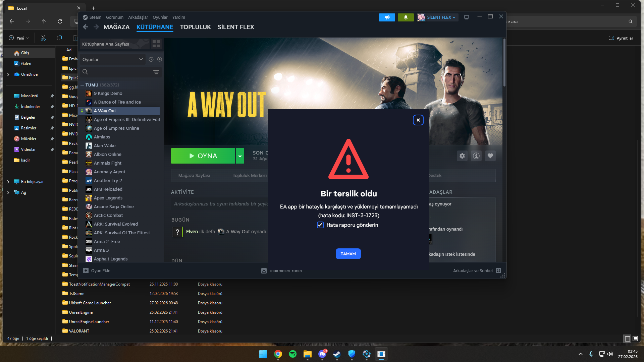Click the game info icon
644x362 pixels.
point(476,156)
